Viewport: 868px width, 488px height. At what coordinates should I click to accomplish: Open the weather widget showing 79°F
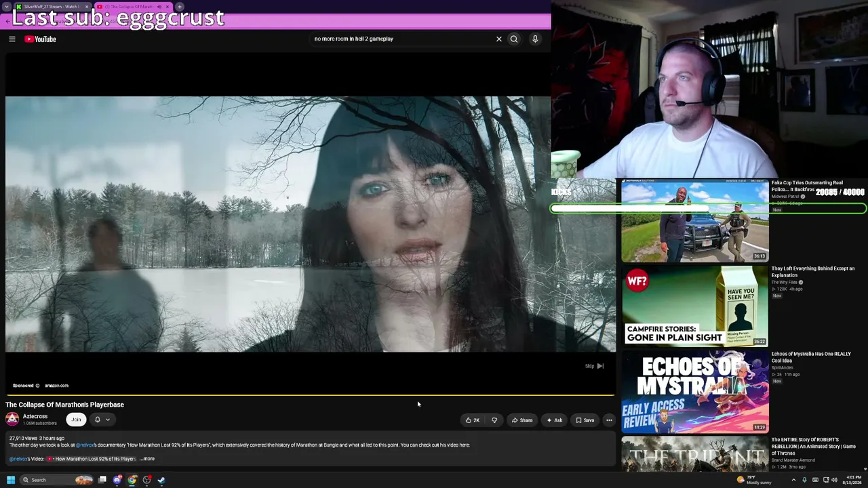tap(753, 480)
